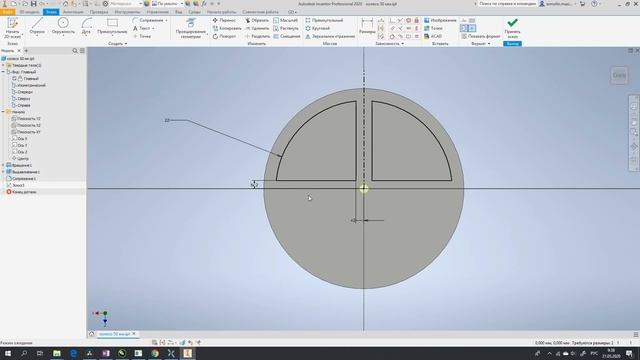Select the Rectangle (Прямоугольник) sketch tool
Image resolution: width=640 pixels, height=360 pixels.
112,26
